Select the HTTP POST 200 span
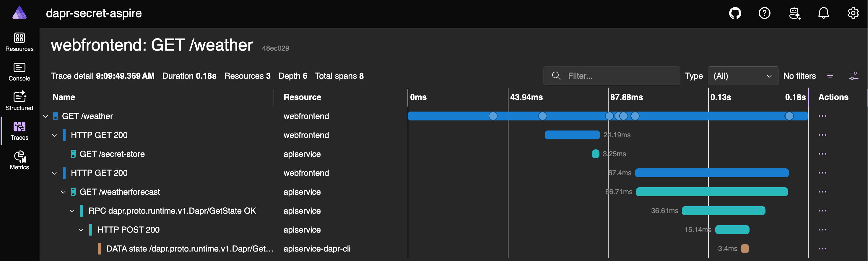The image size is (868, 261). pos(129,230)
